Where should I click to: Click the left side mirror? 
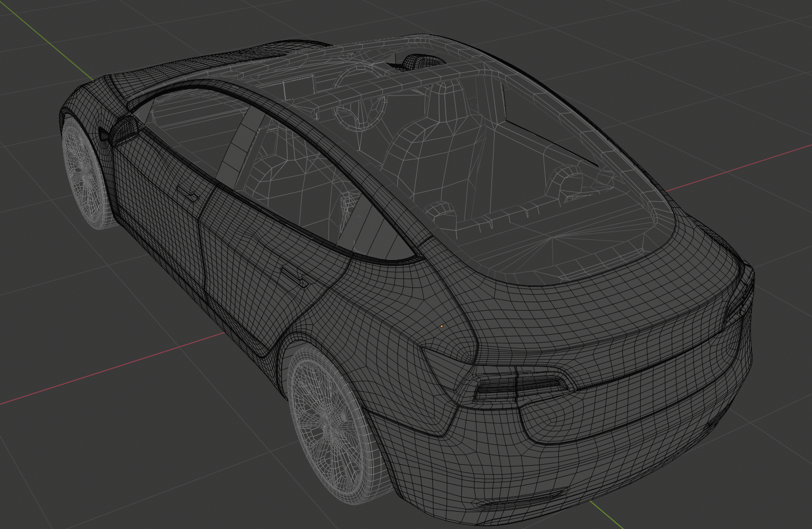pos(122,130)
